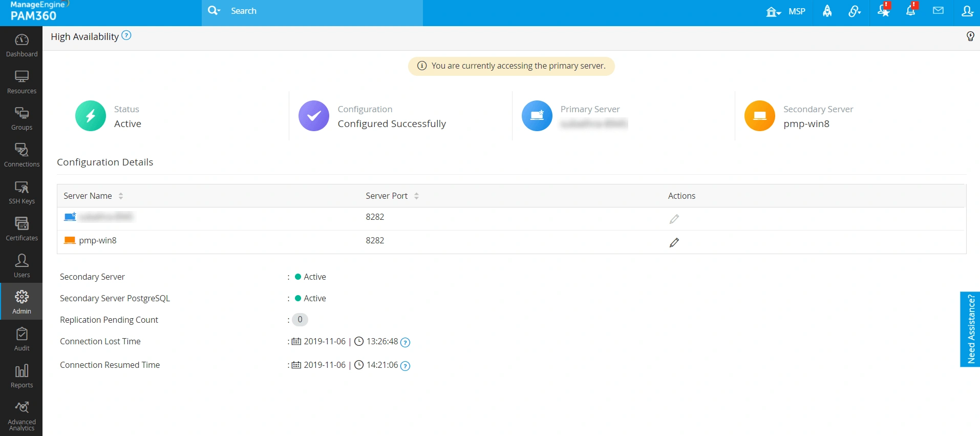The height and width of the screenshot is (436, 980).
Task: Open the Need Assistance side tab
Action: click(970, 329)
